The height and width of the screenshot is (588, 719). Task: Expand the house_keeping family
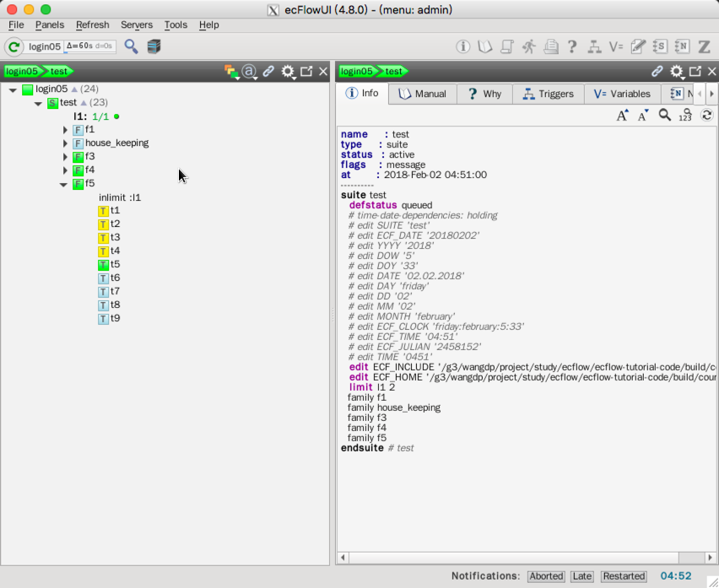pos(65,143)
